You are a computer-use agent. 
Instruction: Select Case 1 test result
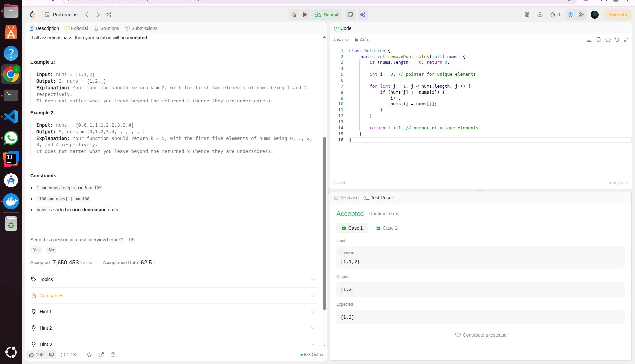click(352, 228)
